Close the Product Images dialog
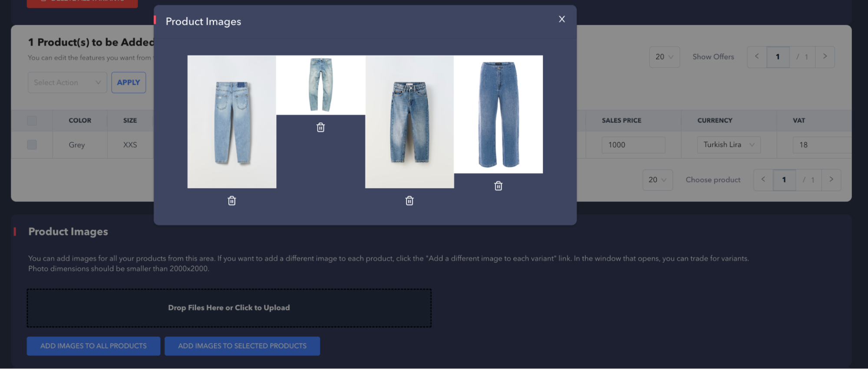 [x=562, y=19]
